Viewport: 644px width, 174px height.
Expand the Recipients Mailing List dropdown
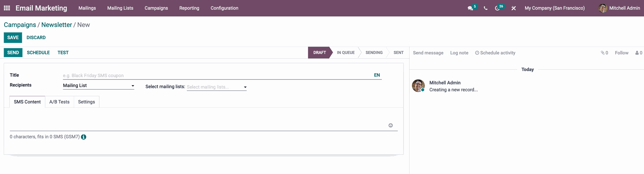[99, 85]
